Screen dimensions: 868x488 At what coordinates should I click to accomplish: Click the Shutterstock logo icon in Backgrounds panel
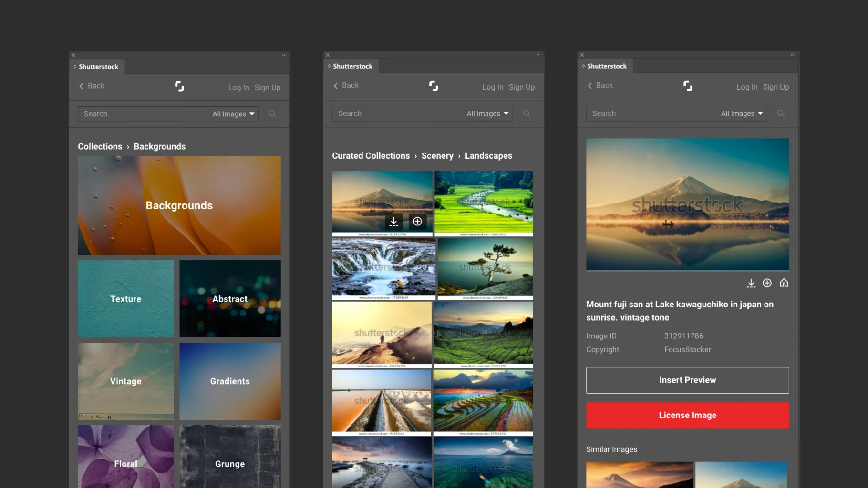tap(179, 86)
